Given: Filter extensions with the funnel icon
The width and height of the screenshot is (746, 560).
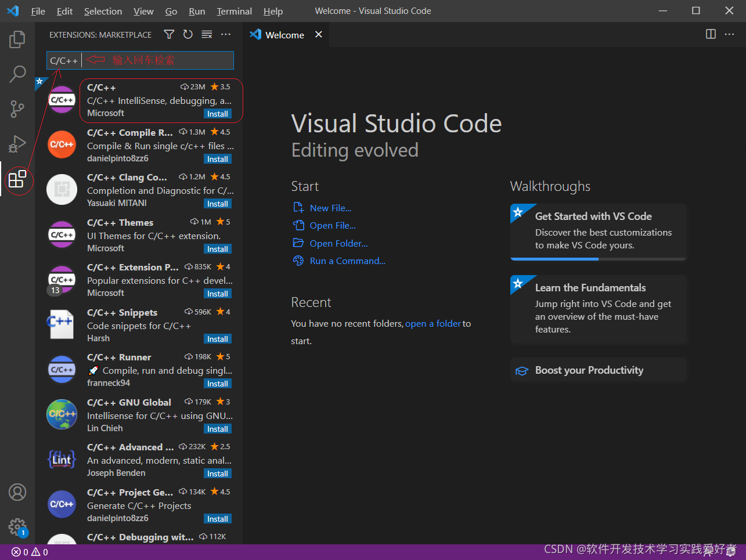Looking at the screenshot, I should coord(169,35).
